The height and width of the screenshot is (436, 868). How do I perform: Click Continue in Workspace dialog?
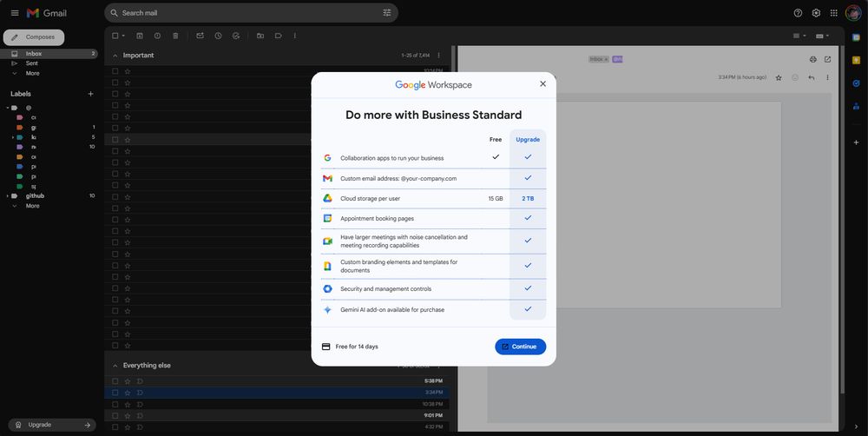[520, 347]
